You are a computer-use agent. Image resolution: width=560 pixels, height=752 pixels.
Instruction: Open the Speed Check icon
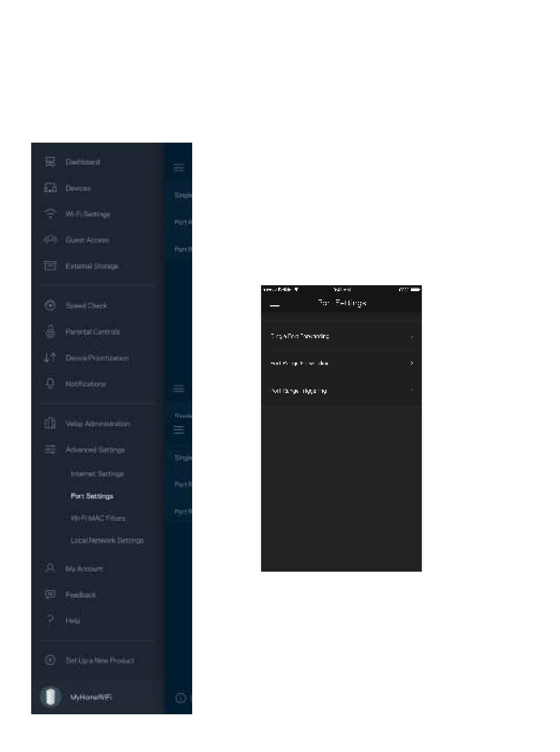(x=50, y=306)
